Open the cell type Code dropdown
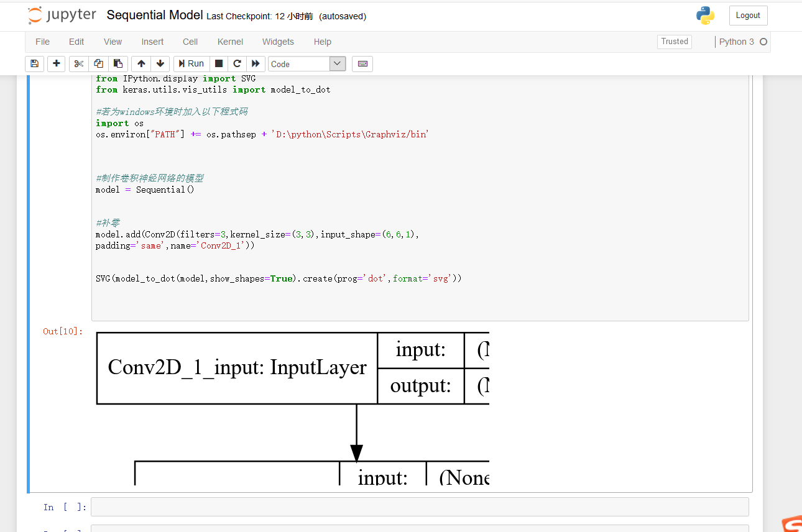Viewport: 802px width, 532px height. click(x=307, y=63)
